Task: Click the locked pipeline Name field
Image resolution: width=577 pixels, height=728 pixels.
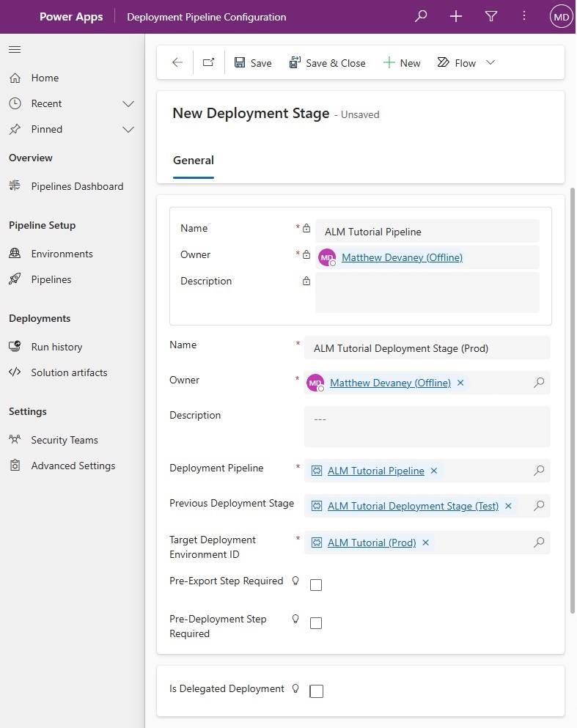Action: [x=427, y=231]
